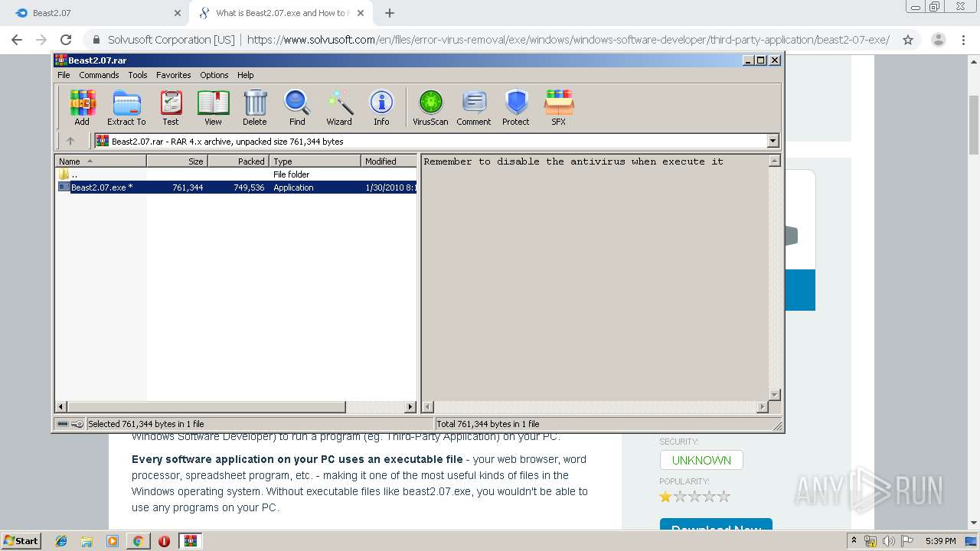The width and height of the screenshot is (980, 551).
Task: Click the Protect shield icon
Action: (516, 107)
